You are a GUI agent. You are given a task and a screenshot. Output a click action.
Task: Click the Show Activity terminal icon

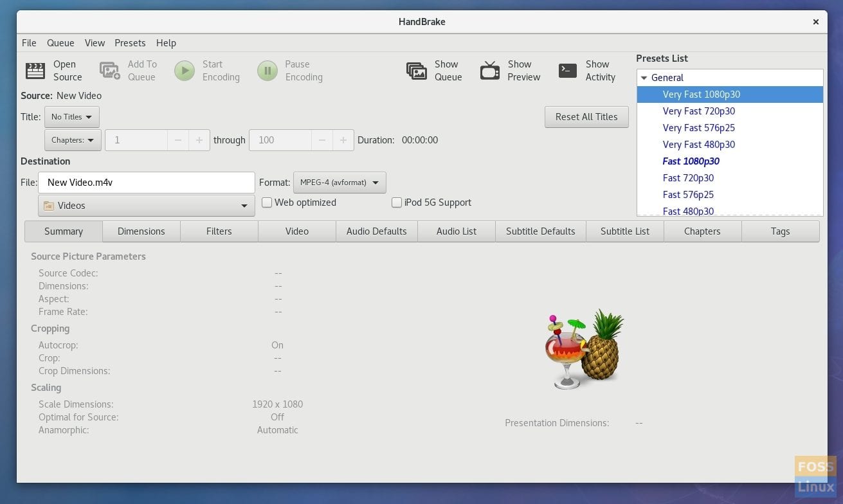(568, 71)
